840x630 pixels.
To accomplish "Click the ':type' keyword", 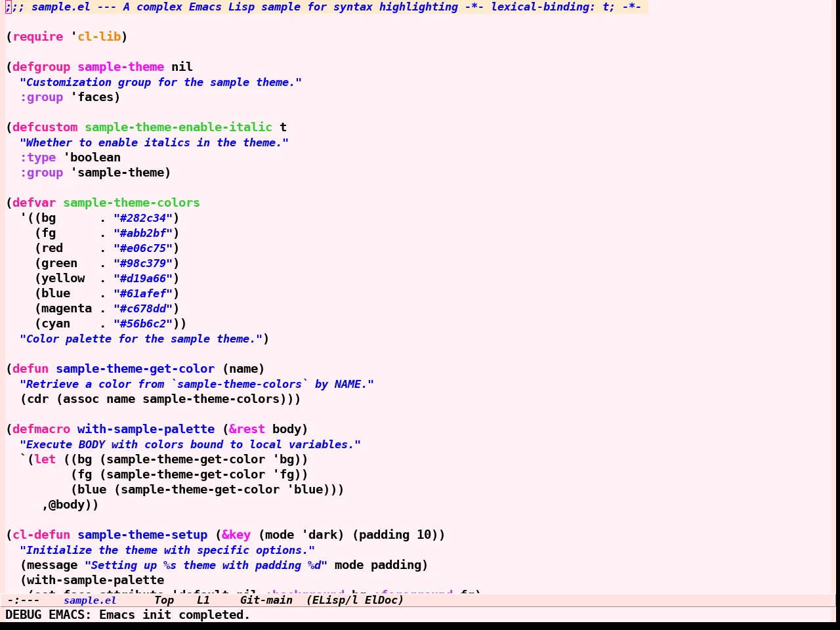I will [38, 157].
